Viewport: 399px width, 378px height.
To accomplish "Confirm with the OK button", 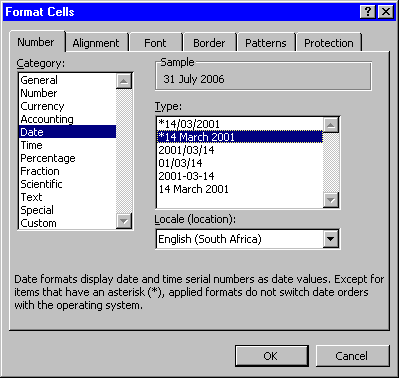I will coord(272,356).
